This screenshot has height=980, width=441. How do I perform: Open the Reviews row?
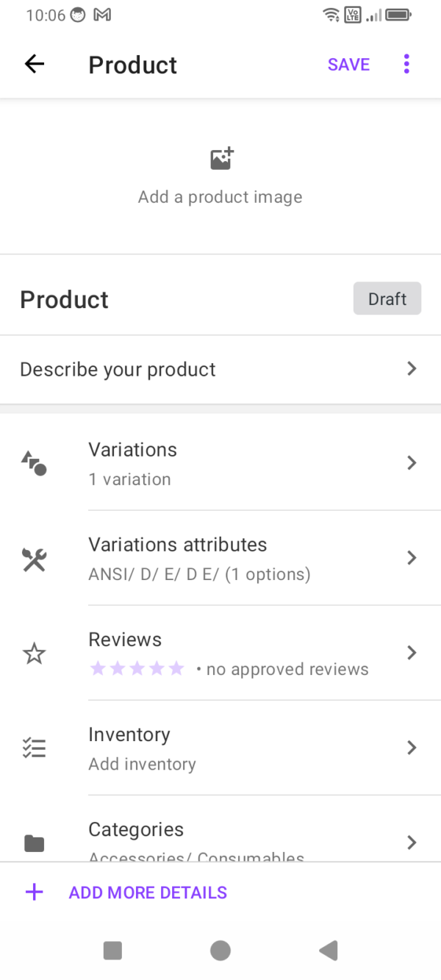pyautogui.click(x=228, y=653)
